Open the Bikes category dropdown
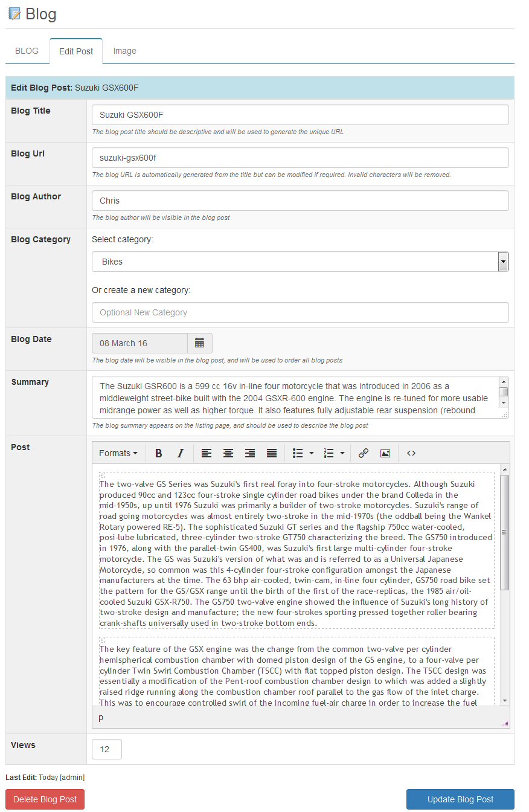This screenshot has width=529, height=812. pos(300,262)
